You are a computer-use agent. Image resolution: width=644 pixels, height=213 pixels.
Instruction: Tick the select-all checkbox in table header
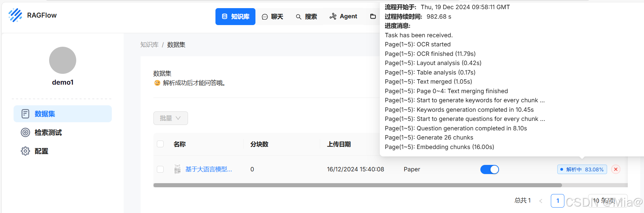(161, 144)
